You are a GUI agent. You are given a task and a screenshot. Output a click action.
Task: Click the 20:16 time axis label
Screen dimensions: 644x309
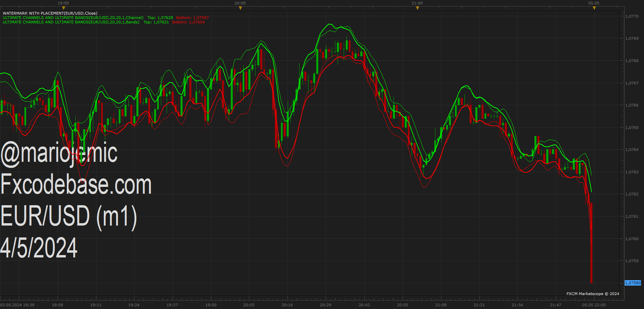click(287, 305)
